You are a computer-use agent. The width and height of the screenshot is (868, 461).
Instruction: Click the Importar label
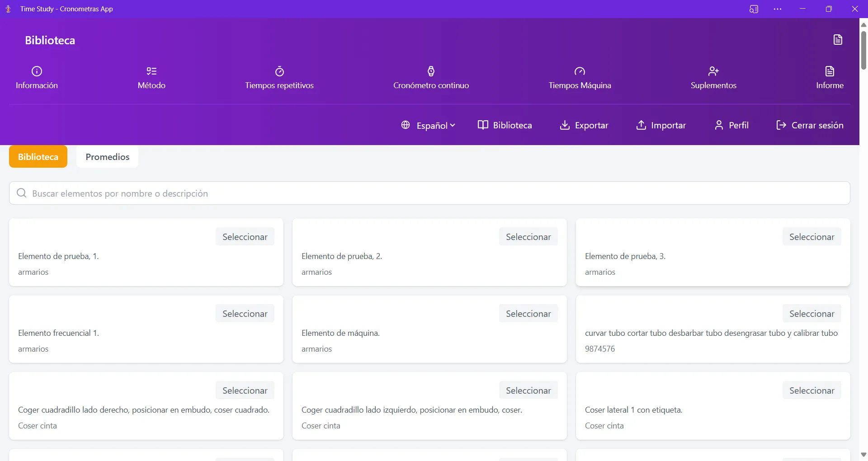668,125
